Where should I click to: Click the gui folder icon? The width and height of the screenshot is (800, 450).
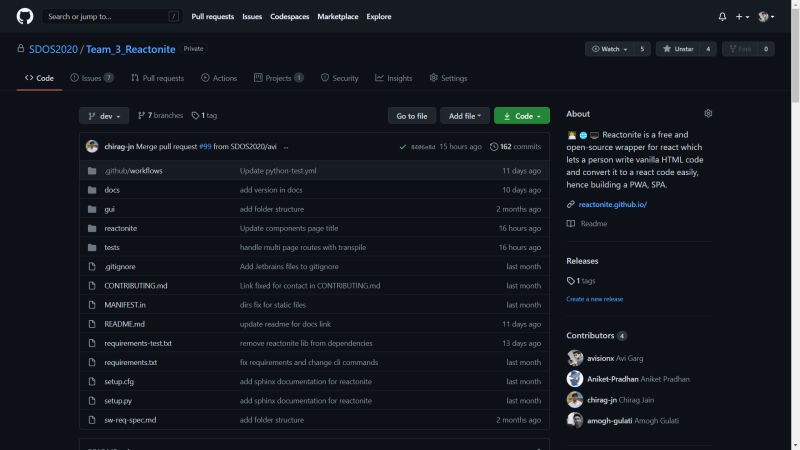(x=92, y=209)
